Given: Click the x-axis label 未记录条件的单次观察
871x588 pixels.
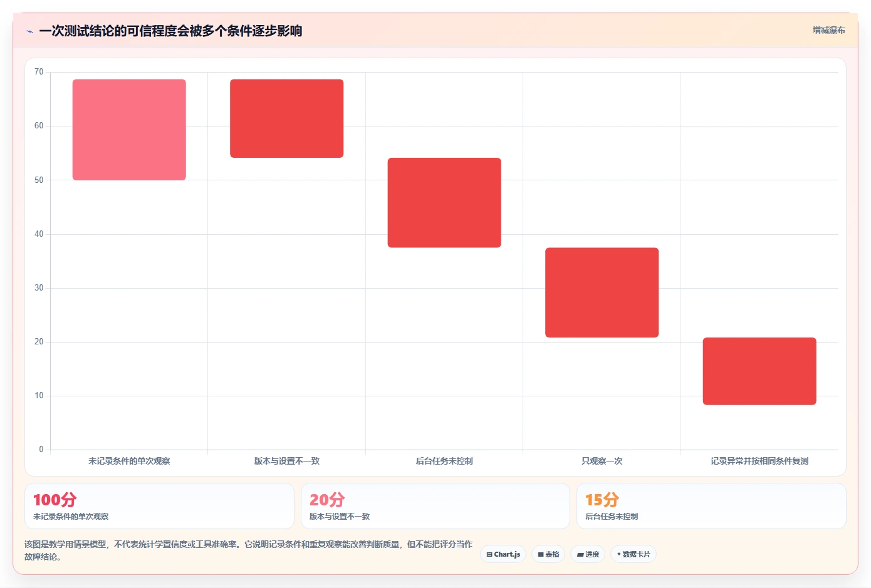Looking at the screenshot, I should click(x=129, y=461).
